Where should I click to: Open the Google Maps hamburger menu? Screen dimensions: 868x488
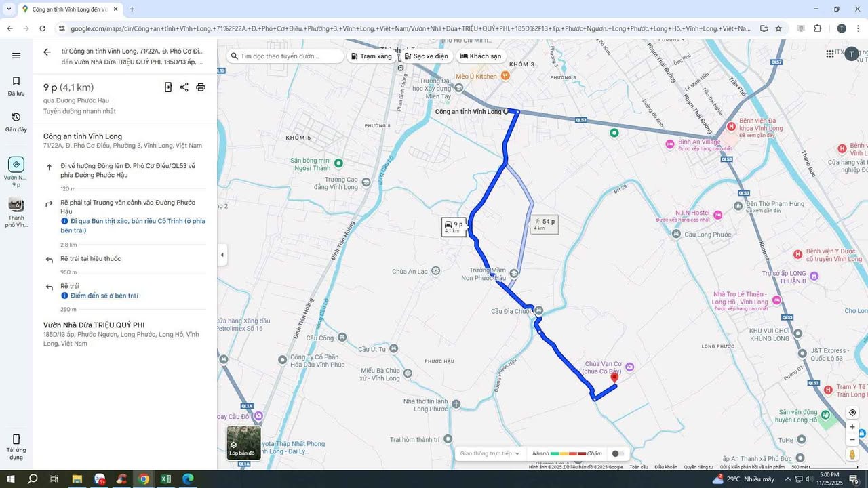tap(16, 56)
